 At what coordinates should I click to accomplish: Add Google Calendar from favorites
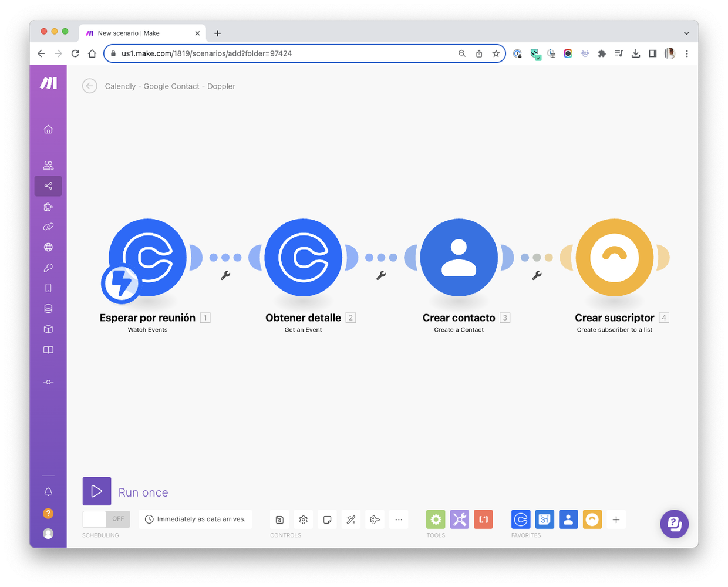(x=544, y=519)
